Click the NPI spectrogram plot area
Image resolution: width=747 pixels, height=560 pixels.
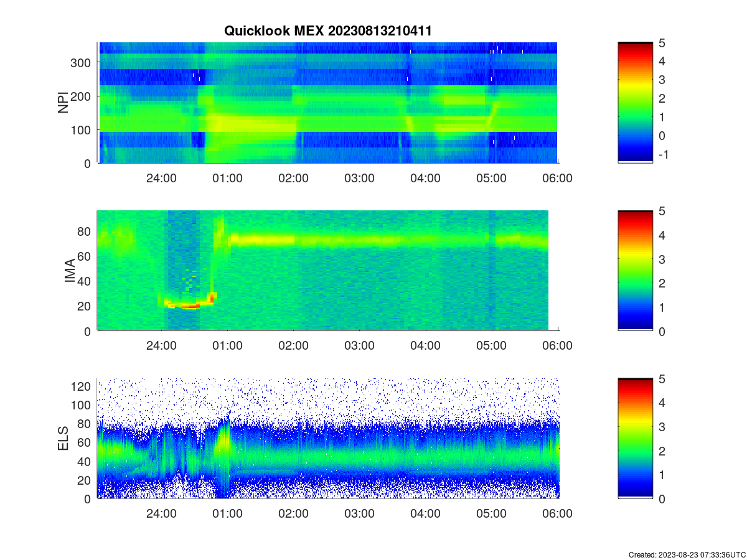pyautogui.click(x=327, y=103)
